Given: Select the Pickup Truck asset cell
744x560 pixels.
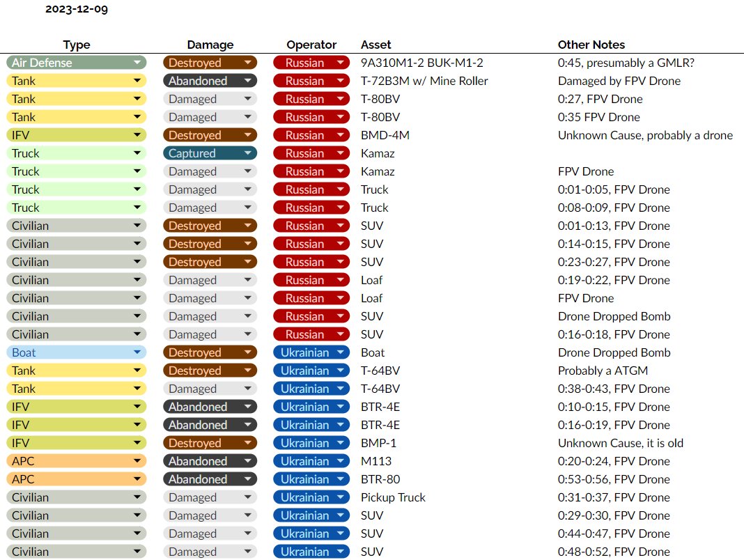Looking at the screenshot, I should (393, 497).
